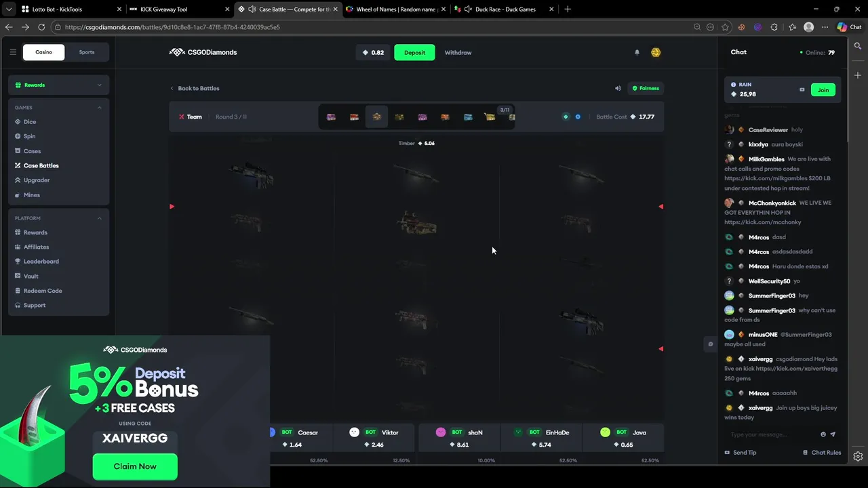This screenshot has width=868, height=488.
Task: Open the browser favorites list icon
Action: [x=792, y=27]
